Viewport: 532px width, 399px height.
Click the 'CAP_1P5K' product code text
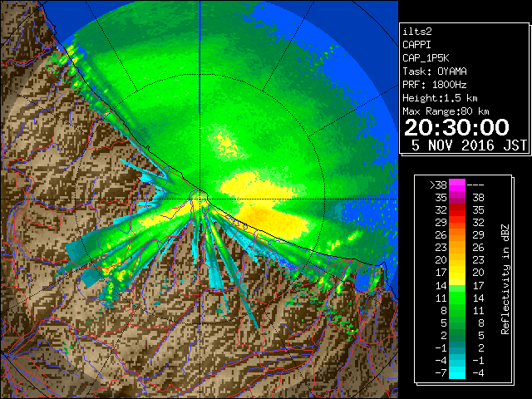(426, 58)
